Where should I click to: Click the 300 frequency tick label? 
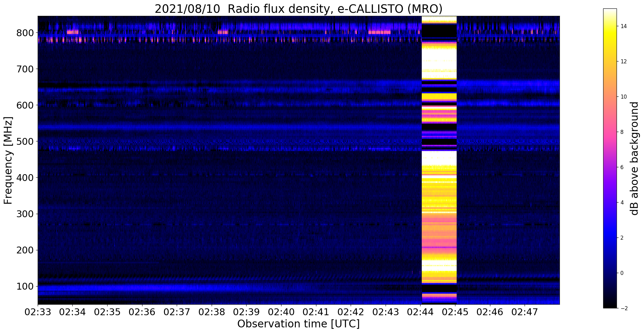tap(25, 214)
